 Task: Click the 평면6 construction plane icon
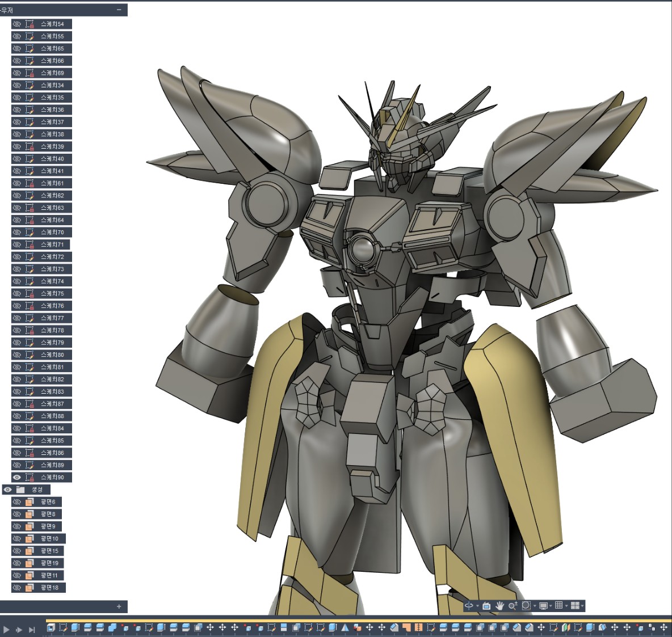click(x=30, y=502)
